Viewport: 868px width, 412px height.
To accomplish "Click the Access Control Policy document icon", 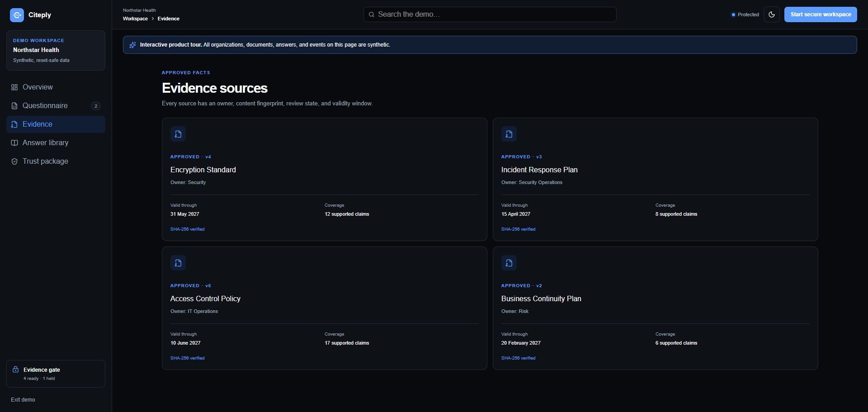I will [x=178, y=263].
